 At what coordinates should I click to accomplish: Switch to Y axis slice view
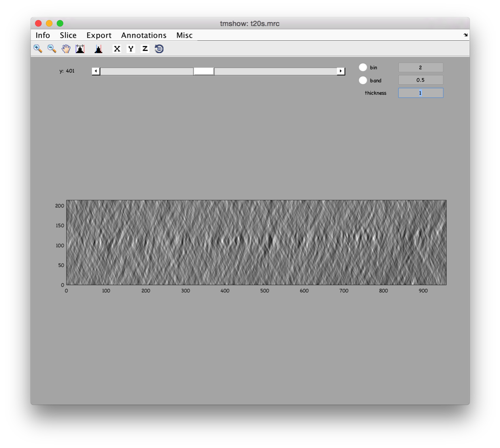coord(131,49)
